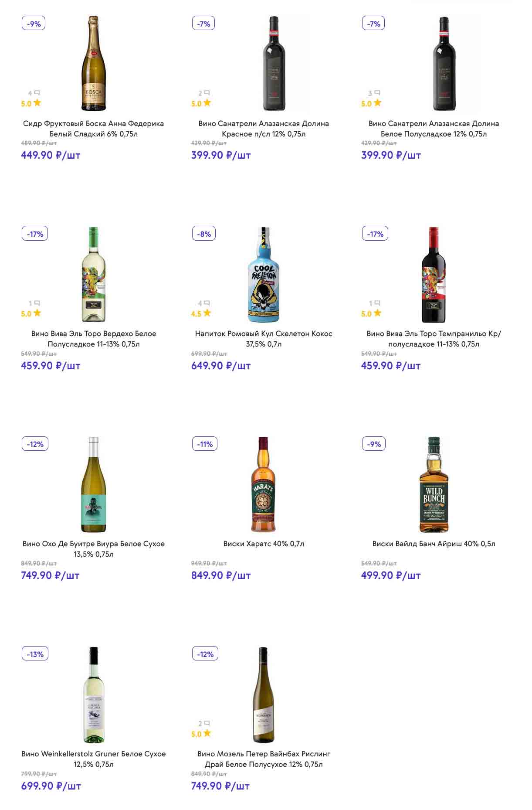Open 'Виски Харатс 40% 0,7л' product title
The height and width of the screenshot is (810, 532).
[264, 544]
